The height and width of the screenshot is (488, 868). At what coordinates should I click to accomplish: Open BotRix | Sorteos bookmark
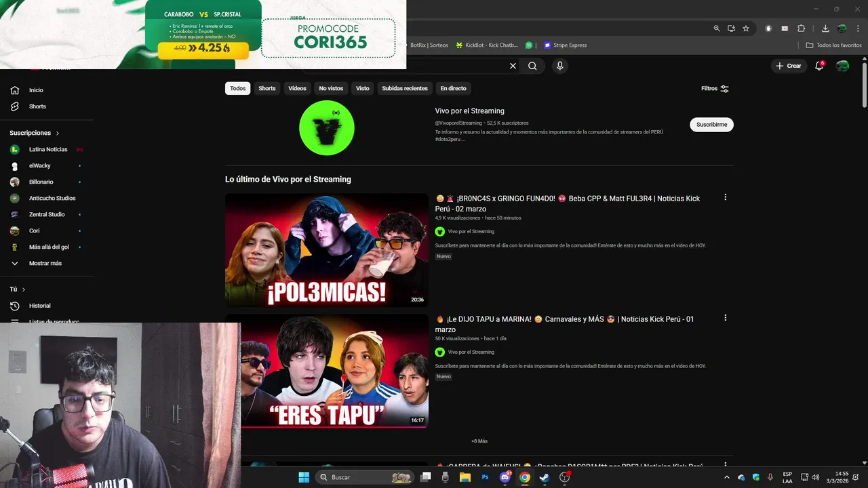tap(429, 45)
